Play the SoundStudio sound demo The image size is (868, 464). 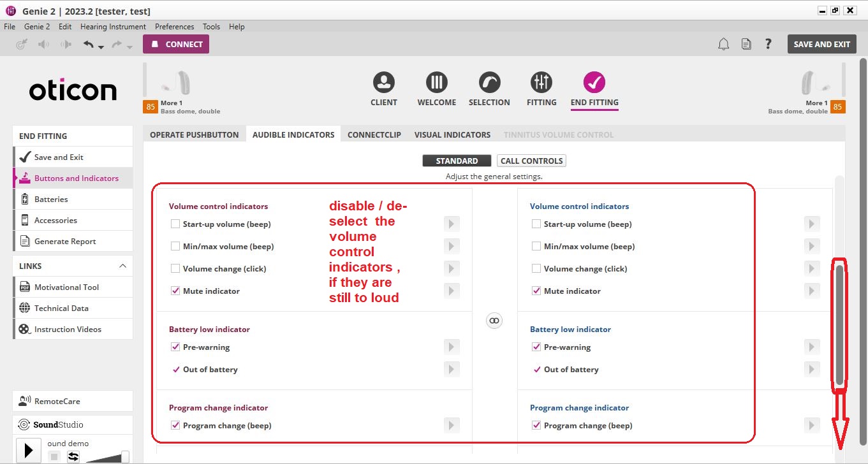tap(28, 451)
